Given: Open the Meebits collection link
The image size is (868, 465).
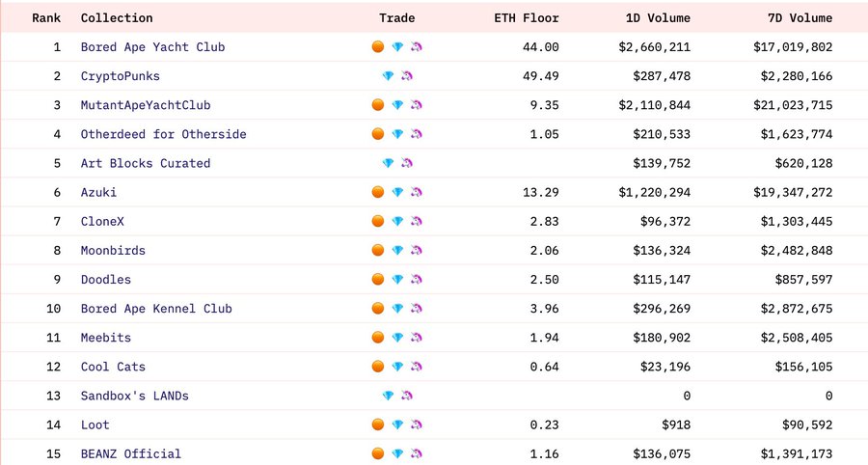Looking at the screenshot, I should point(106,338).
